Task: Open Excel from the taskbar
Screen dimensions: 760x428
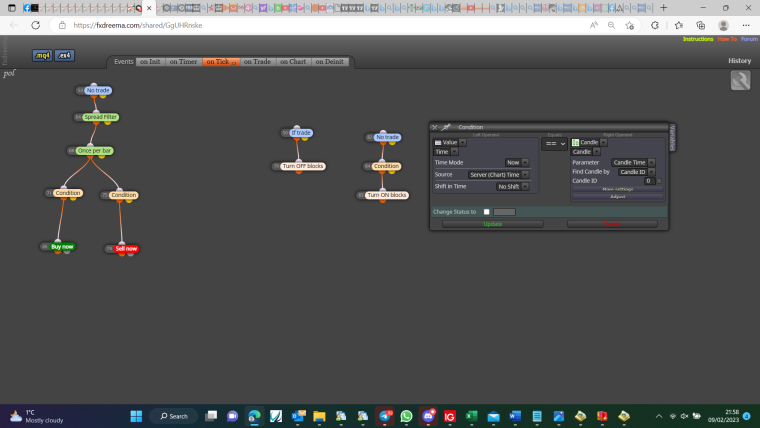Action: point(471,416)
